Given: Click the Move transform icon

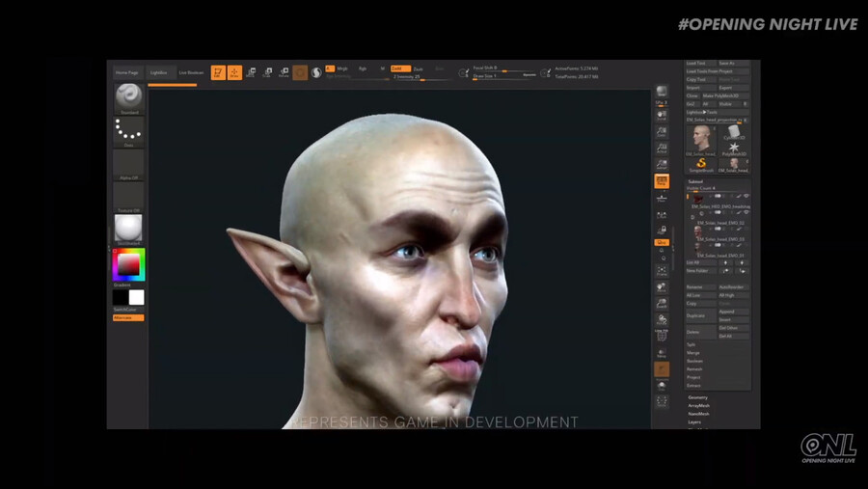Looking at the screenshot, I should (x=251, y=72).
